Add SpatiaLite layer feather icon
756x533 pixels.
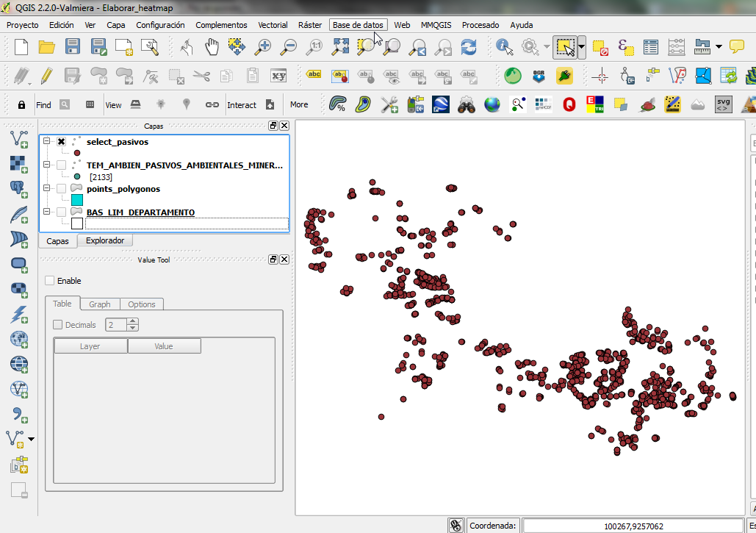click(19, 214)
